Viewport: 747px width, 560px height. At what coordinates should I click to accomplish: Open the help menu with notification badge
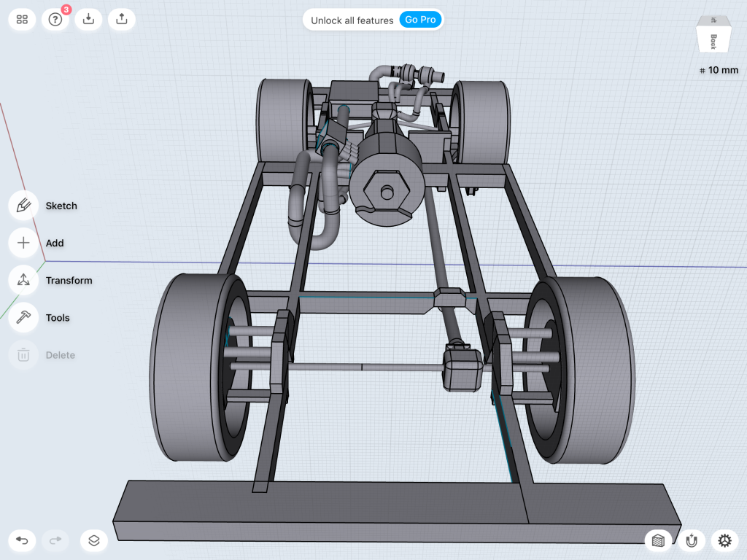pyautogui.click(x=55, y=20)
